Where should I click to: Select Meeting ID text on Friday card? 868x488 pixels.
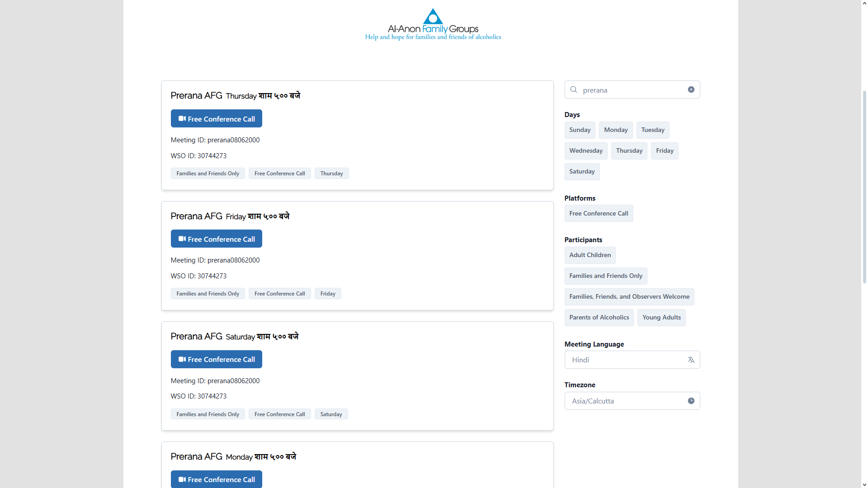(215, 260)
